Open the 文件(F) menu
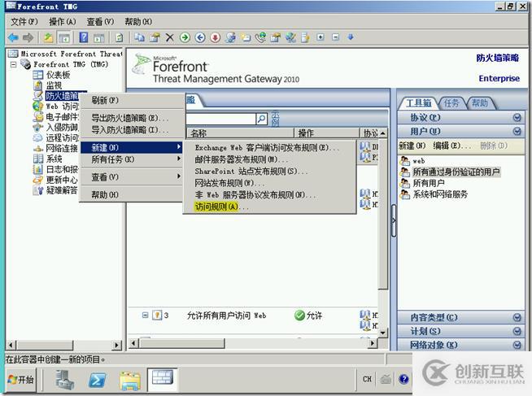The height and width of the screenshot is (396, 532). tap(24, 22)
